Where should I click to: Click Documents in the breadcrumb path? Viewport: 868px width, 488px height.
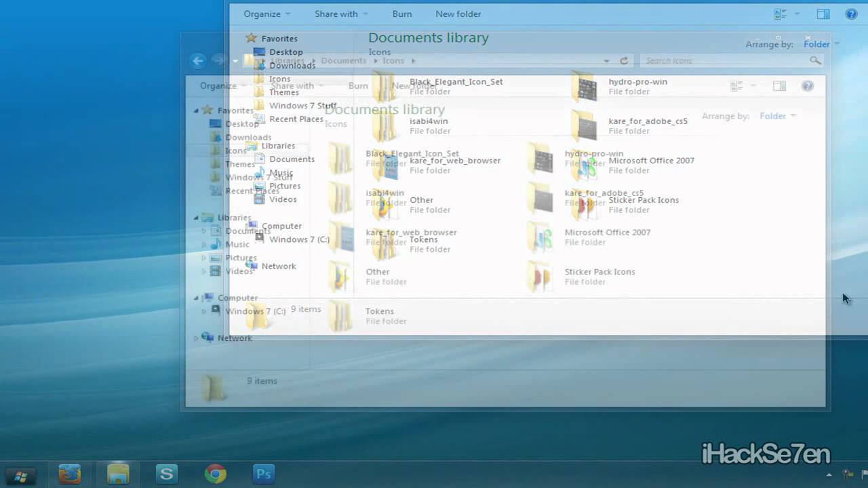(344, 60)
